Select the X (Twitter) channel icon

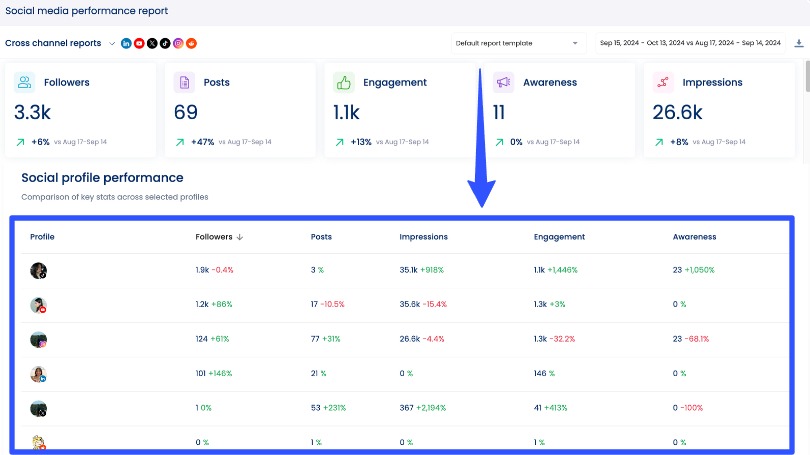click(x=152, y=43)
